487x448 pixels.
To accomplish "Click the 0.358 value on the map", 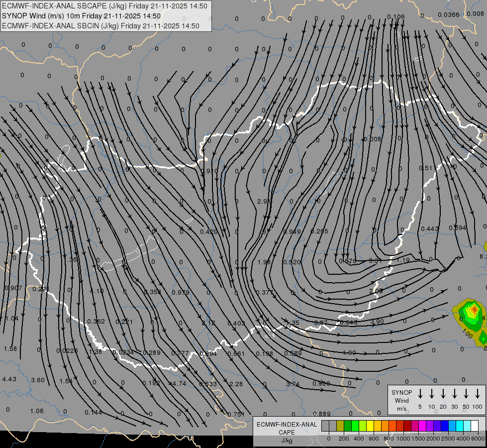I will tap(153, 292).
